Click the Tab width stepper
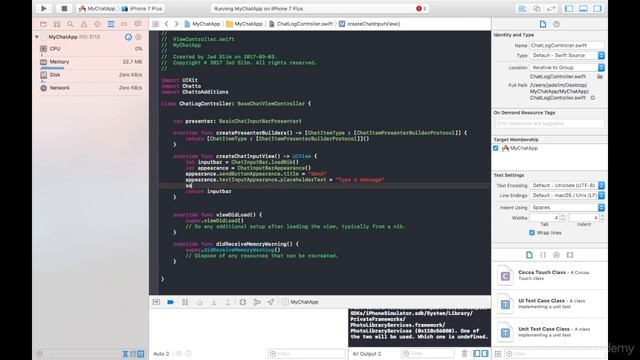The height and width of the screenshot is (360, 640). click(x=562, y=218)
